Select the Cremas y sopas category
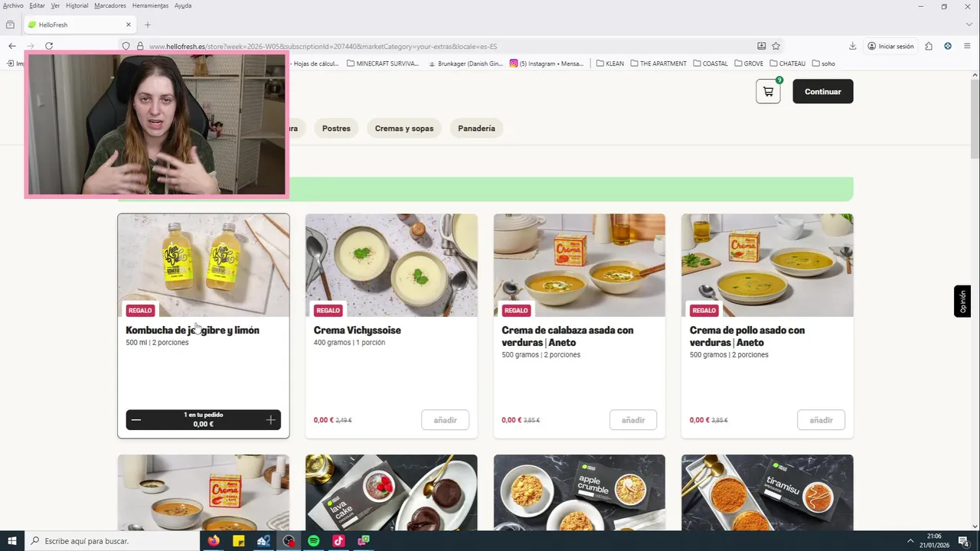Image resolution: width=980 pixels, height=551 pixels. tap(404, 129)
